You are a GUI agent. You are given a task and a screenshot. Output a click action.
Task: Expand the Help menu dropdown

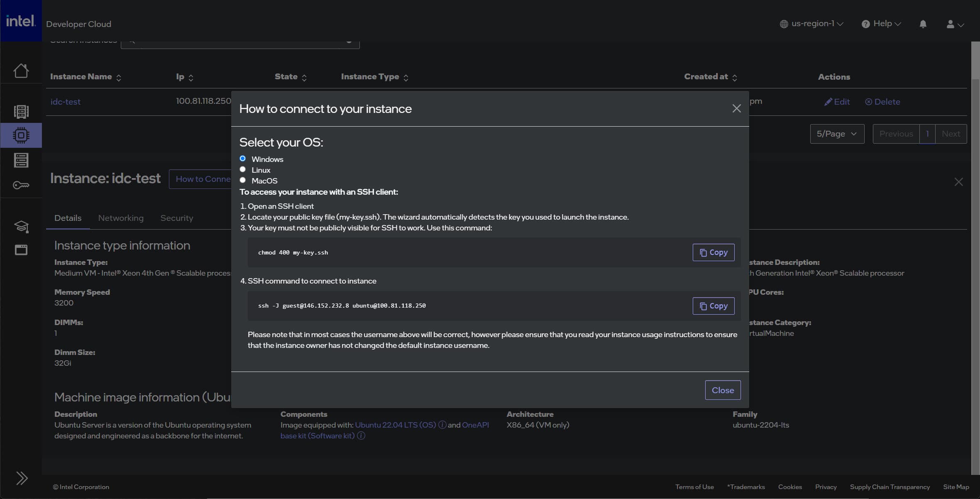coord(881,24)
